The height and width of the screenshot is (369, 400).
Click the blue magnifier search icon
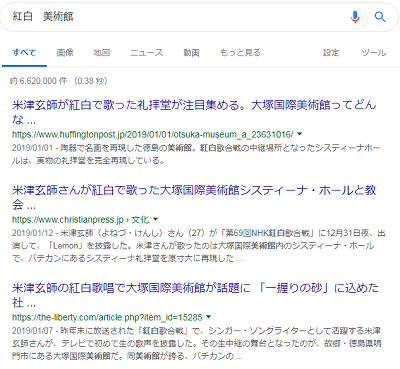click(380, 17)
